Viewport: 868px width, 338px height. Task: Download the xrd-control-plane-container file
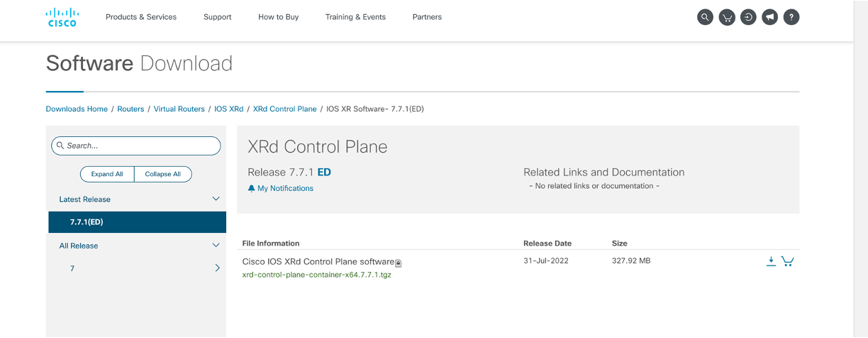pos(771,261)
